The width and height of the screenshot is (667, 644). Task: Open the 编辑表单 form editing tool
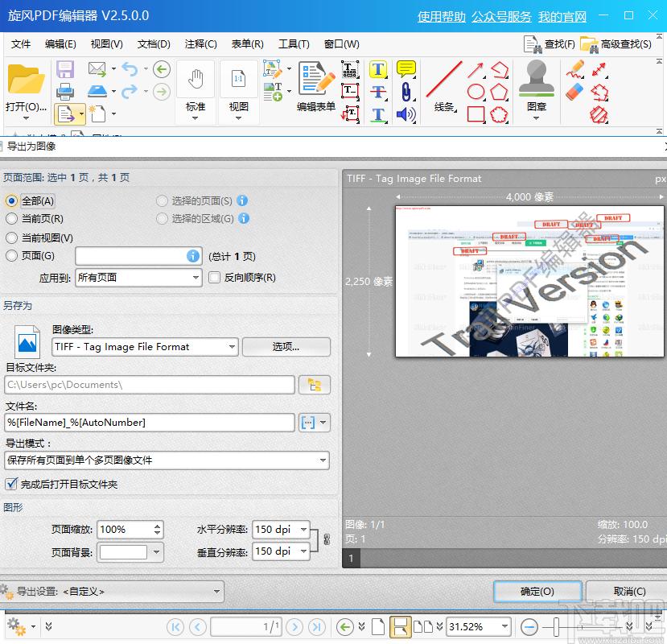[x=316, y=86]
